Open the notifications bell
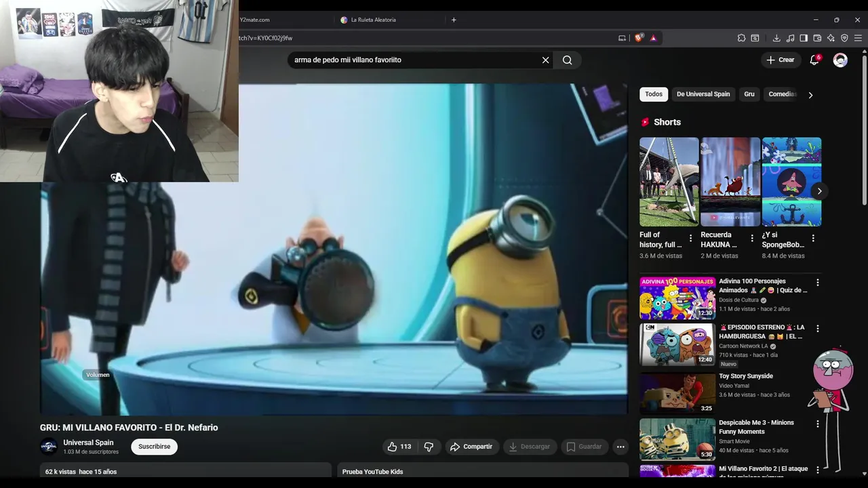 point(814,60)
